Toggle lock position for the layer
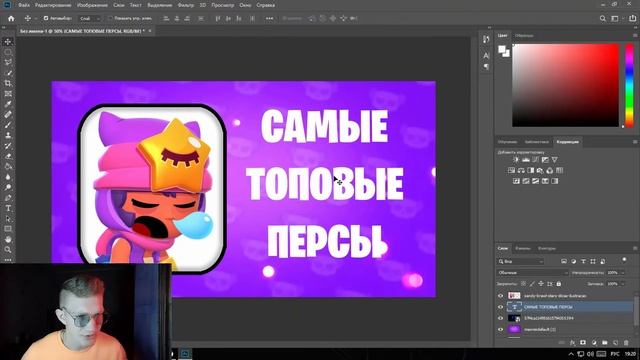The image size is (640, 360). (541, 284)
